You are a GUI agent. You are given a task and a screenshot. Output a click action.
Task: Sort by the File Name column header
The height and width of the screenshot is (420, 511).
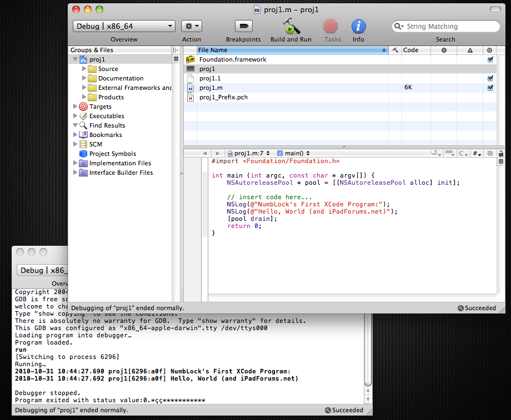click(292, 50)
